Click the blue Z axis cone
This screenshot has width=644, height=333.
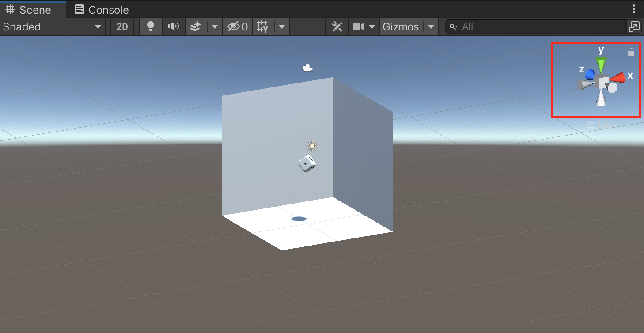[590, 74]
